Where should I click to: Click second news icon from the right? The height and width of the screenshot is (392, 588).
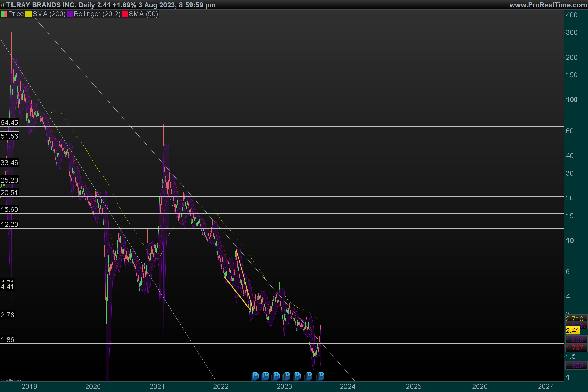(309, 376)
